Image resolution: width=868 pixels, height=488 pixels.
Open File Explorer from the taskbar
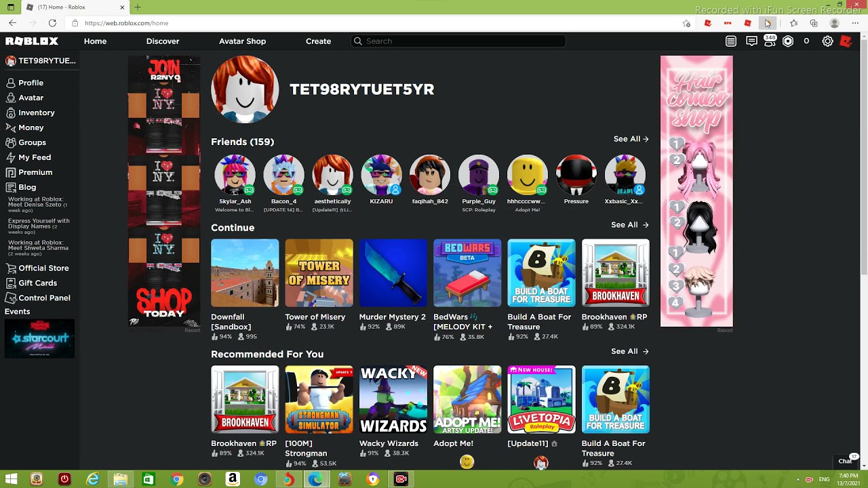click(120, 479)
